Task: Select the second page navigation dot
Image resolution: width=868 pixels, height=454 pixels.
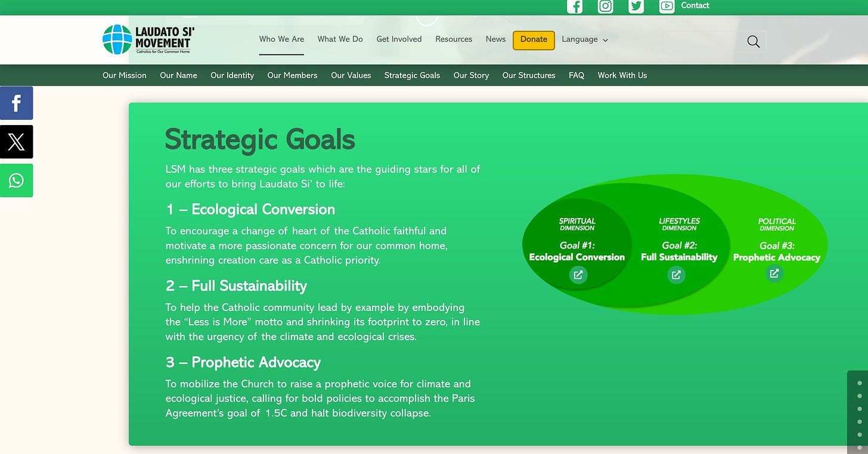Action: pyautogui.click(x=860, y=396)
